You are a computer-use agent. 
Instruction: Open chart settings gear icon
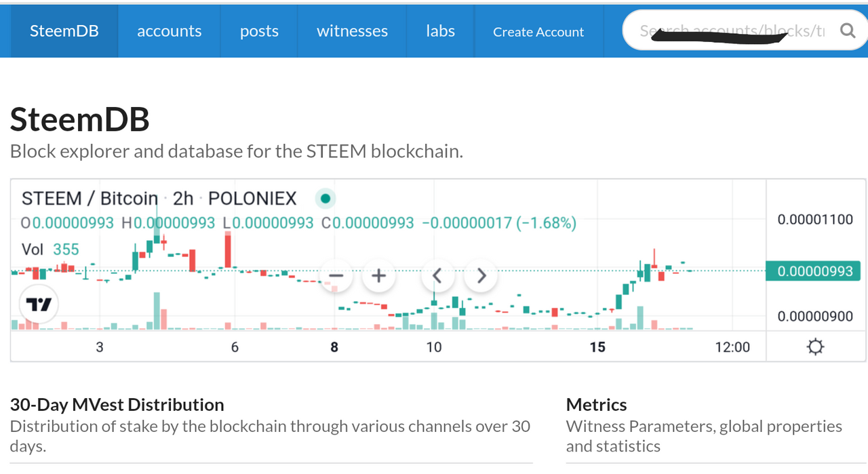(x=815, y=347)
